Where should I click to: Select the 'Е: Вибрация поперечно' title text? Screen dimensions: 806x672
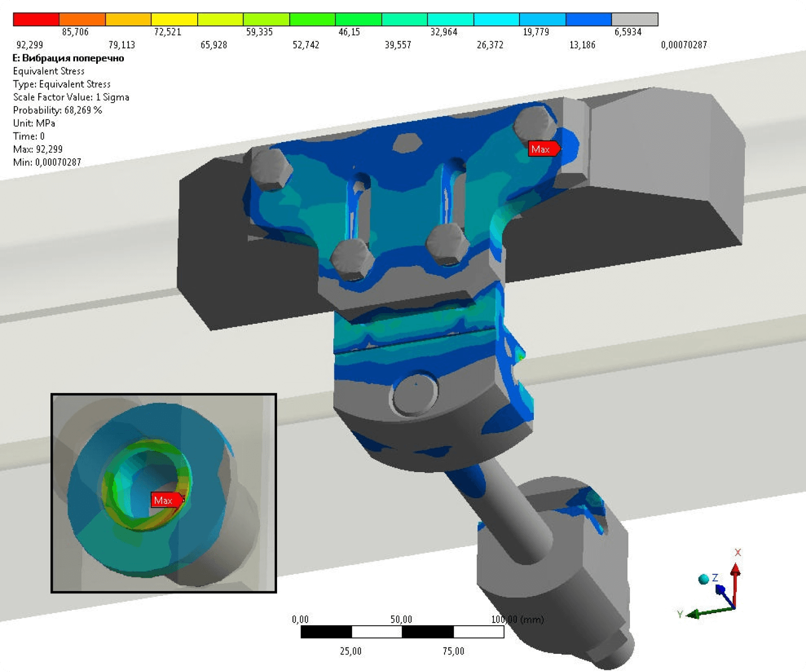pos(68,58)
